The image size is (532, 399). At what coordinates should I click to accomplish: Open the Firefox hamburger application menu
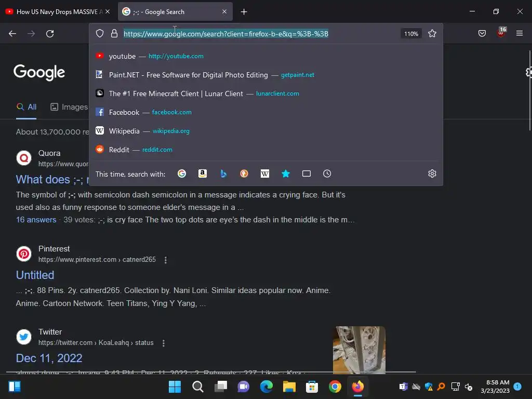click(520, 33)
